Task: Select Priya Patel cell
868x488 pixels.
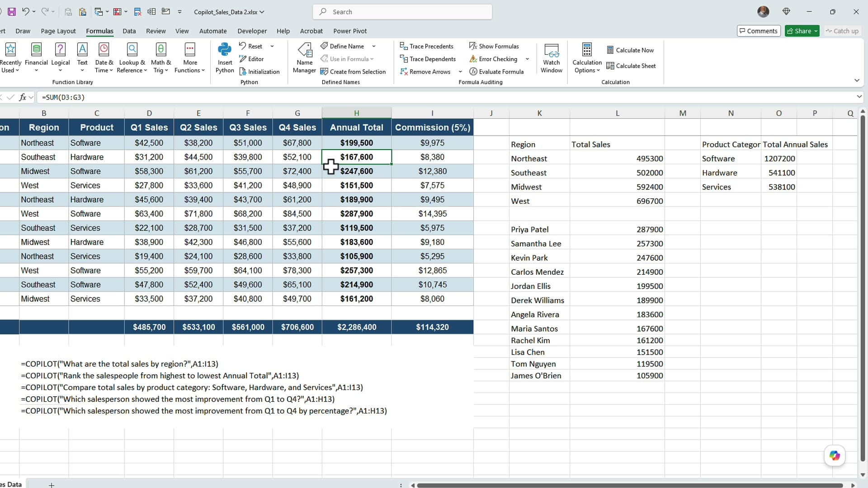Action: [x=539, y=229]
